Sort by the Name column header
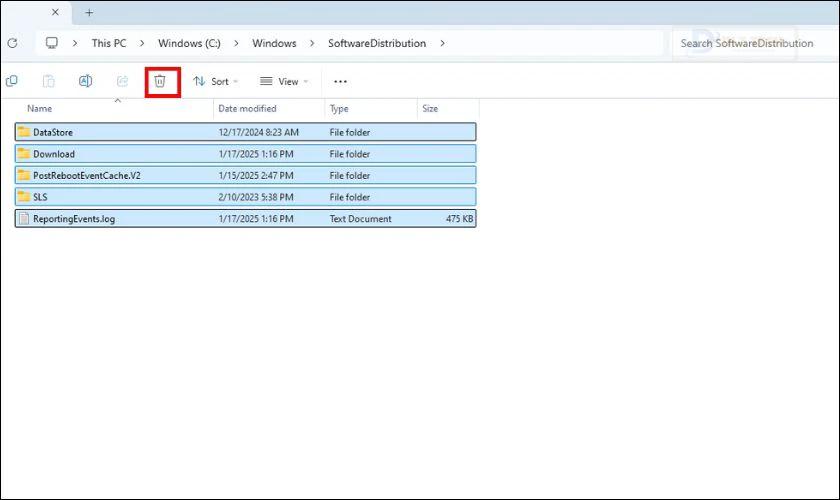 click(40, 108)
